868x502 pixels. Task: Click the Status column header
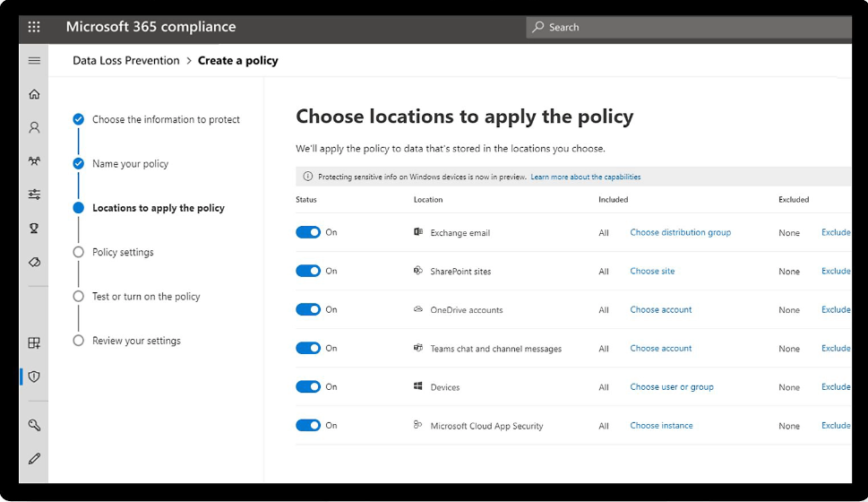pyautogui.click(x=306, y=200)
